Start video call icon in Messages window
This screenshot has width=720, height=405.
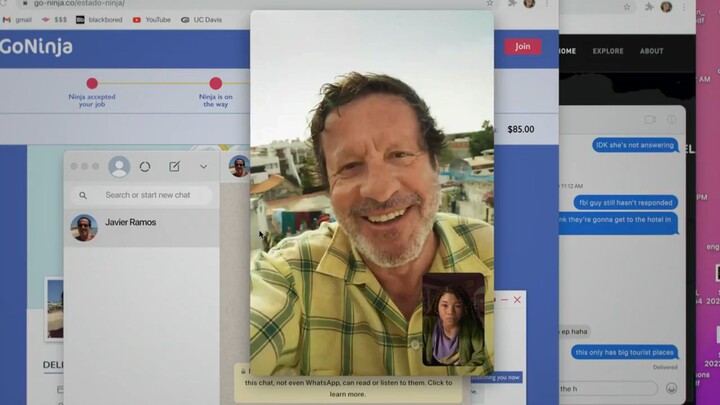[650, 119]
